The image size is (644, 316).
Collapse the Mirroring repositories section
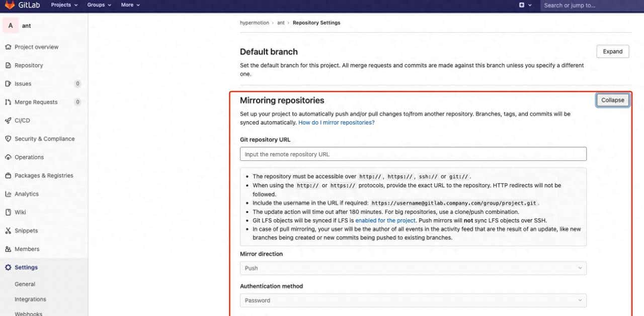612,100
